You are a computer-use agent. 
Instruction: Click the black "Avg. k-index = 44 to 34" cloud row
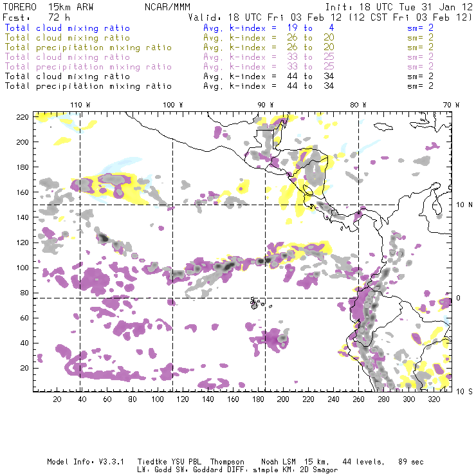(269, 77)
